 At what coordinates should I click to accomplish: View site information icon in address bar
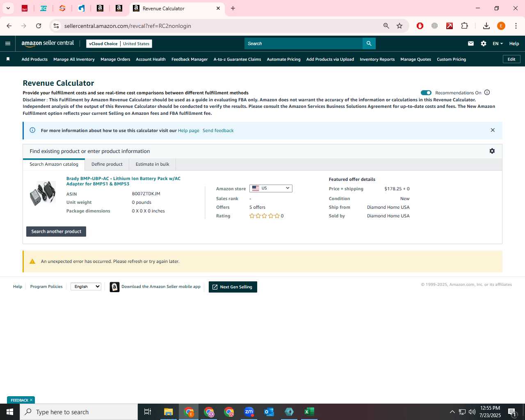(56, 26)
